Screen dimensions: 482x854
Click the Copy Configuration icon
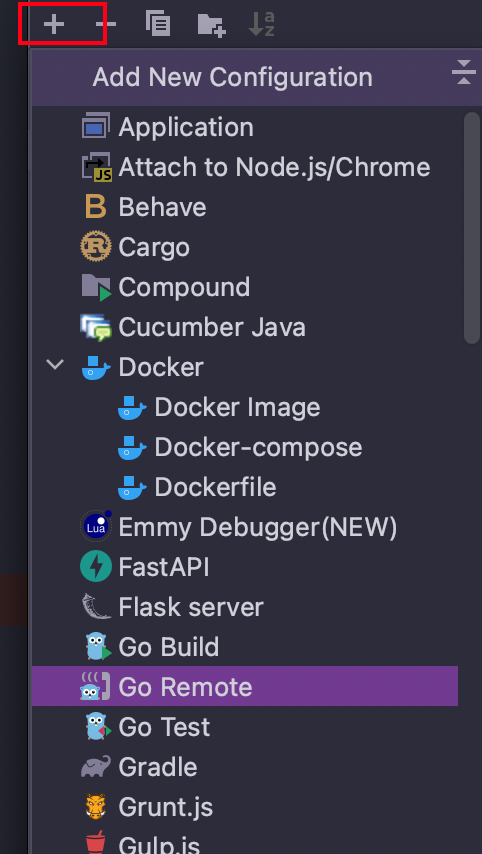point(158,24)
